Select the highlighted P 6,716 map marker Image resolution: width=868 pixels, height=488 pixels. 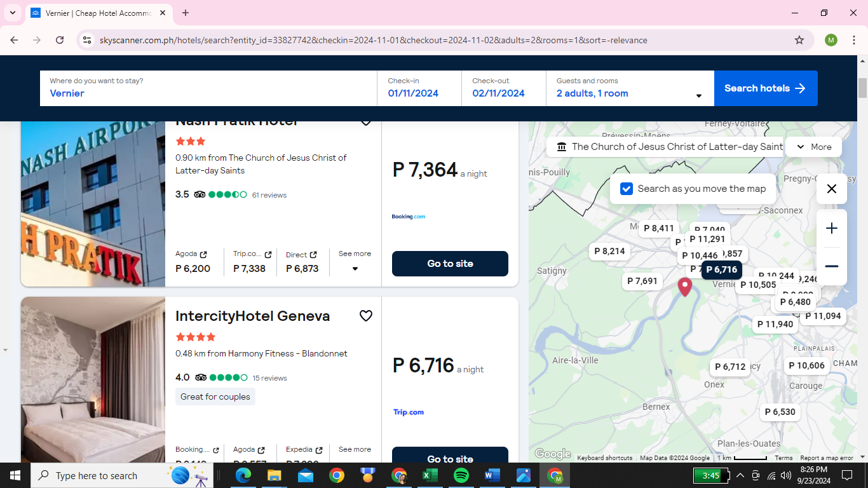point(721,269)
